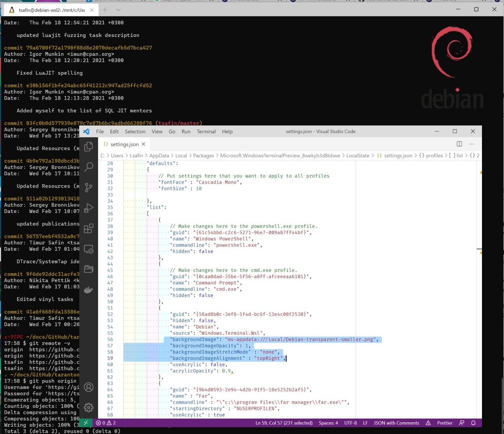Click the (tsafin/master) ref in terminal
504x434 pixels.
[x=179, y=123]
